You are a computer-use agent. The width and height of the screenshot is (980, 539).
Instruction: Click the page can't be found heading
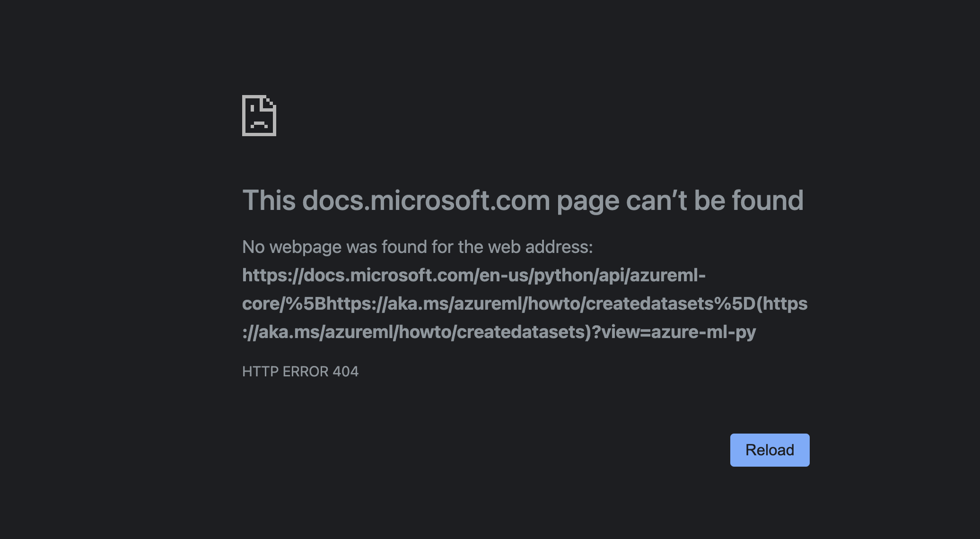click(x=522, y=200)
